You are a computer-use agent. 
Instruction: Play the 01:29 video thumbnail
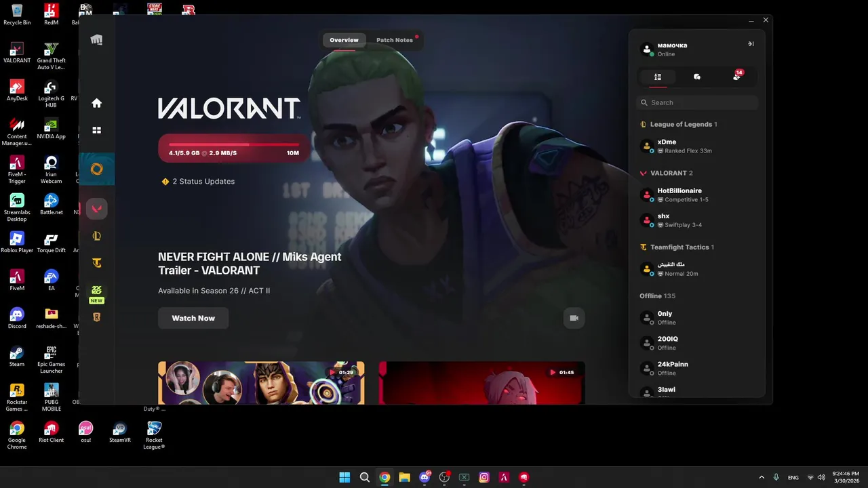tap(261, 383)
